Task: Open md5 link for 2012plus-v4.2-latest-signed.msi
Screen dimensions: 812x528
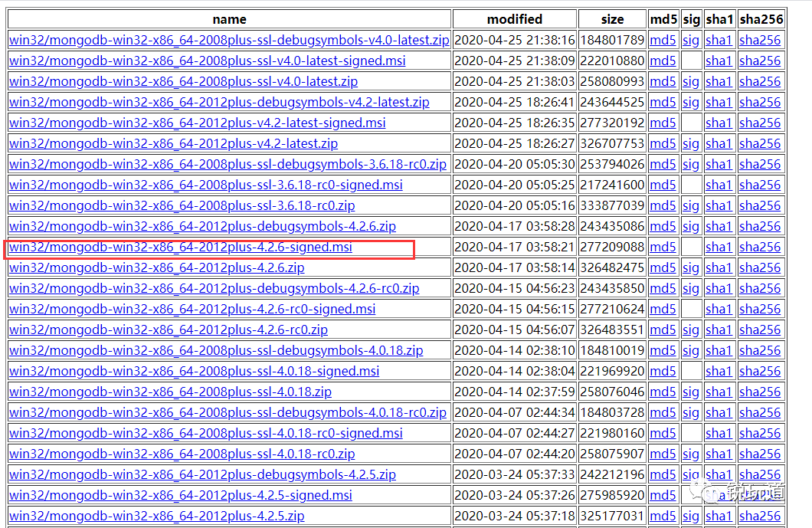Action: 663,123
